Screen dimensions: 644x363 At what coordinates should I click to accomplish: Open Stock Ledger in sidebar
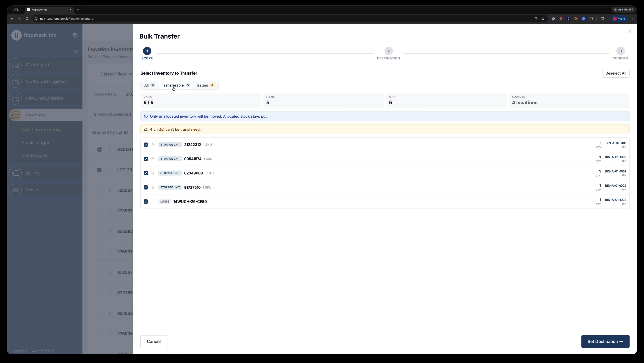tap(35, 143)
